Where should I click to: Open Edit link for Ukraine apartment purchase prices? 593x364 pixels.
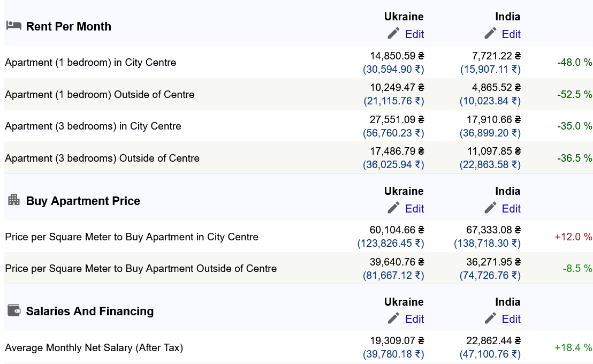(x=414, y=208)
